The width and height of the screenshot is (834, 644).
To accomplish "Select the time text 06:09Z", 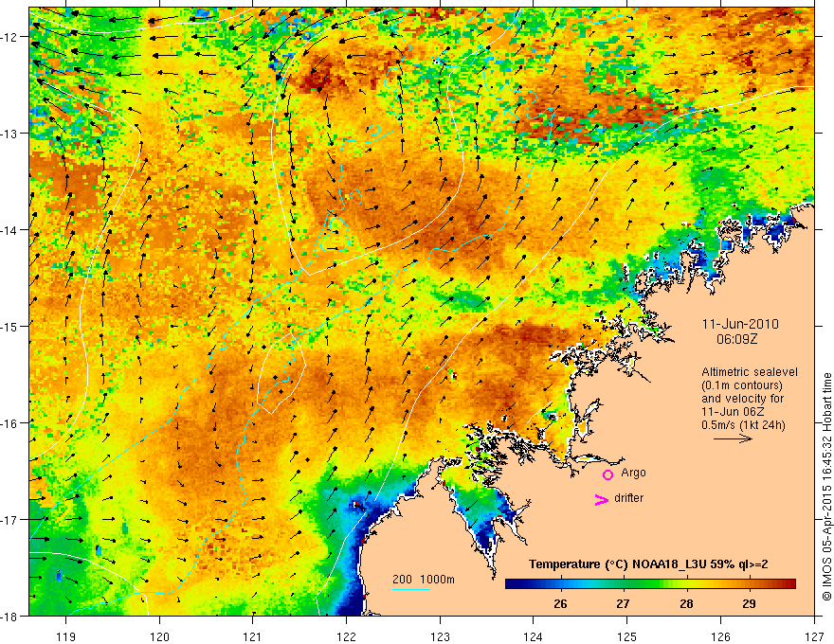I will click(x=736, y=338).
